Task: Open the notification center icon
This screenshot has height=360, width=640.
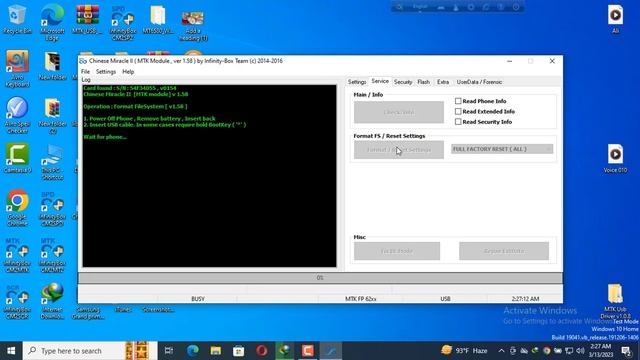Action: click(626, 351)
